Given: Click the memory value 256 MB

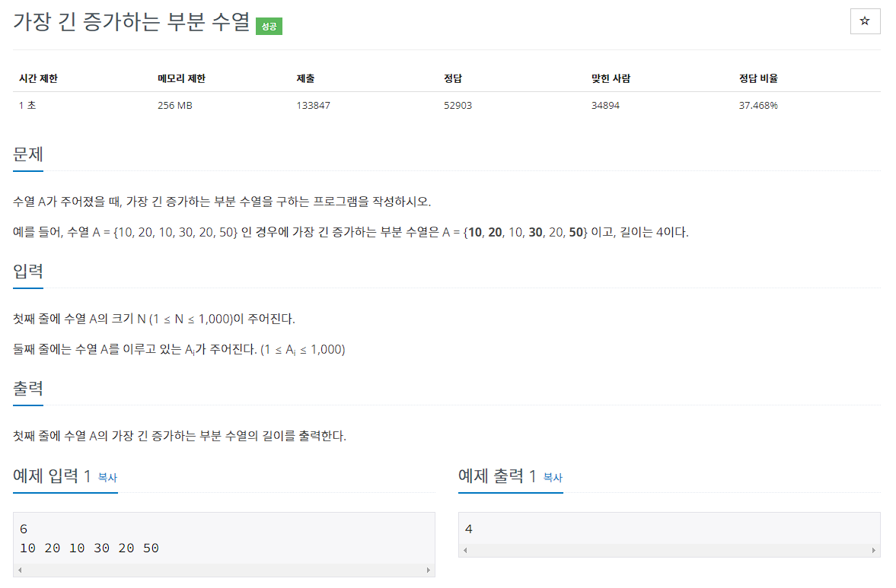Looking at the screenshot, I should point(175,105).
